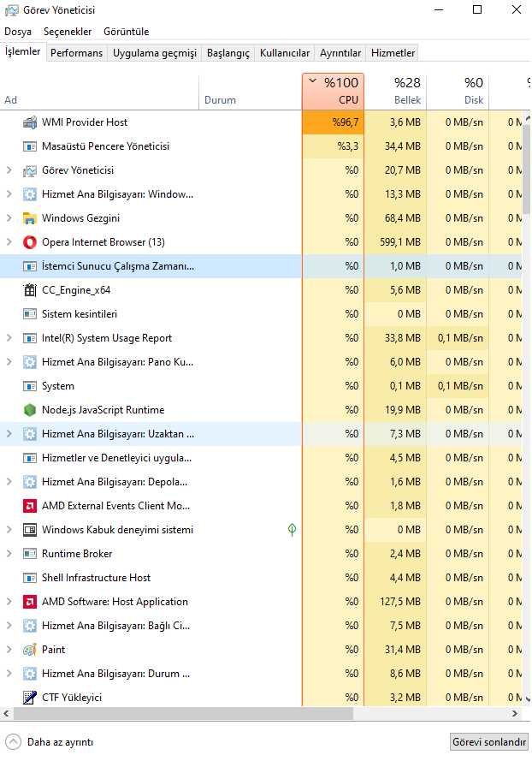
Task: Click the Opera Internet Browser icon
Action: [30, 242]
